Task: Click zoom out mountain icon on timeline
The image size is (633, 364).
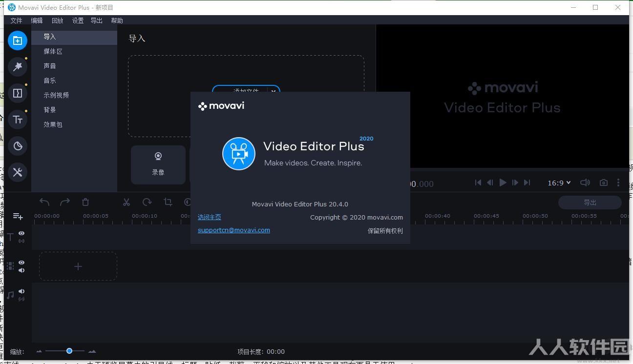Action: [39, 351]
